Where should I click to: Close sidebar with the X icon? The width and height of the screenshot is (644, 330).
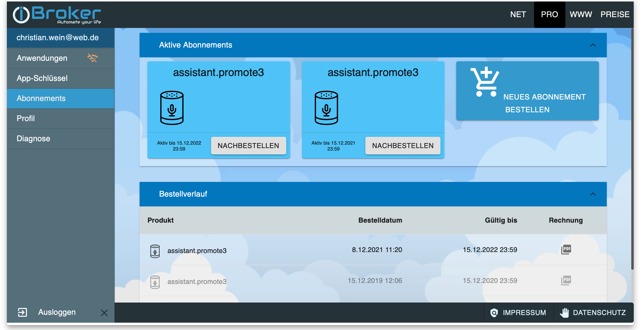[104, 313]
